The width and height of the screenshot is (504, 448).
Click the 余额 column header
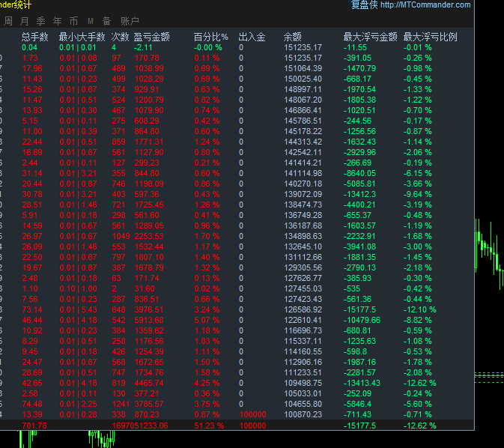(x=293, y=37)
